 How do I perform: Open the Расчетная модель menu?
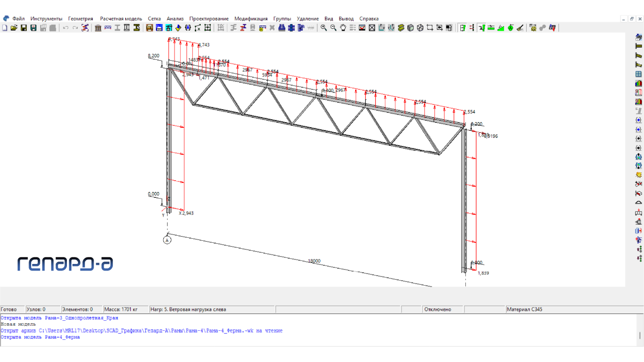pyautogui.click(x=121, y=19)
